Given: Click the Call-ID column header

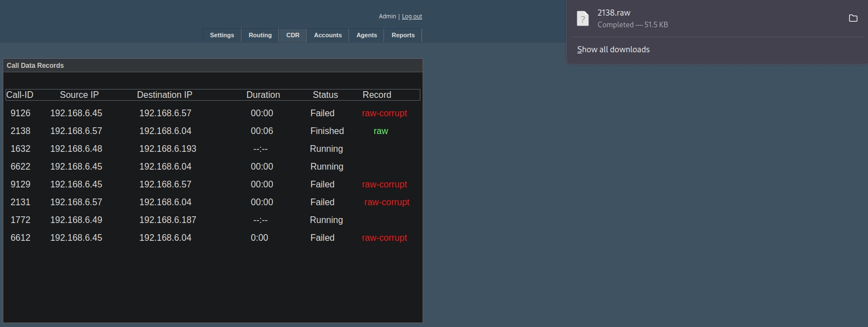Looking at the screenshot, I should click(x=19, y=95).
